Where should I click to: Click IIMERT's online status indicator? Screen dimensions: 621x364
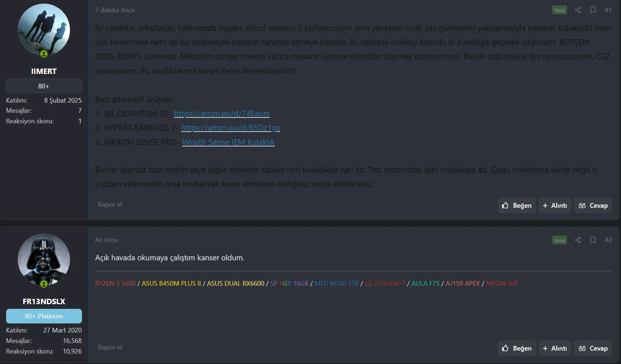pyautogui.click(x=44, y=54)
